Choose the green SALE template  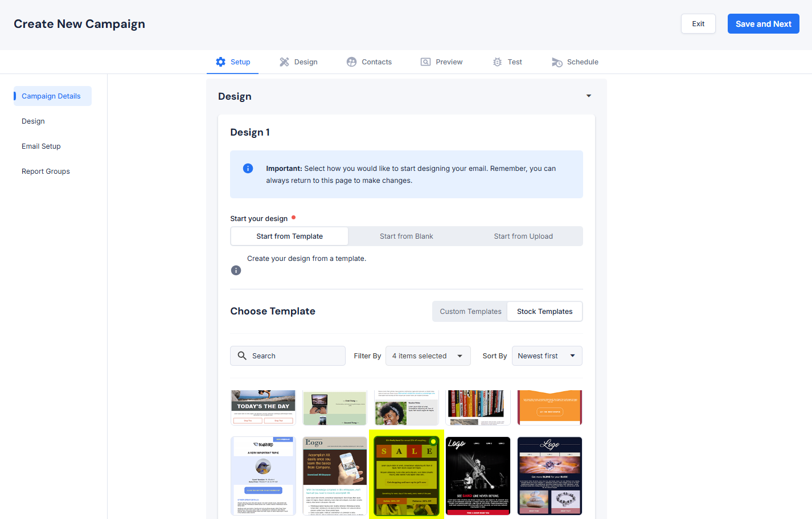coord(407,476)
